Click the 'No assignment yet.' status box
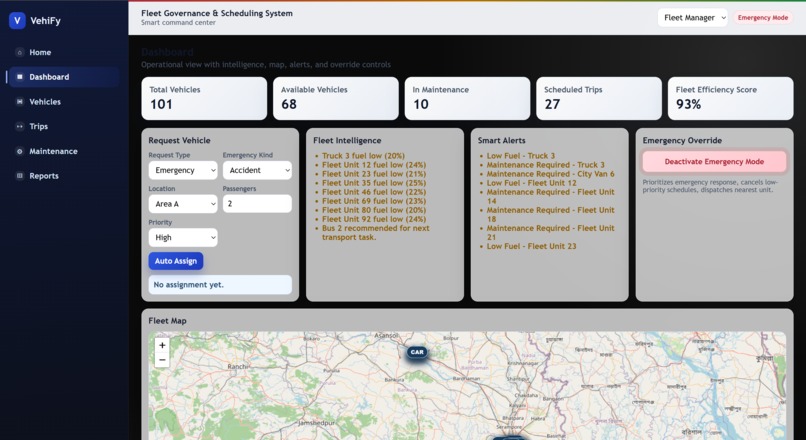Image resolution: width=806 pixels, height=440 pixels. 220,285
